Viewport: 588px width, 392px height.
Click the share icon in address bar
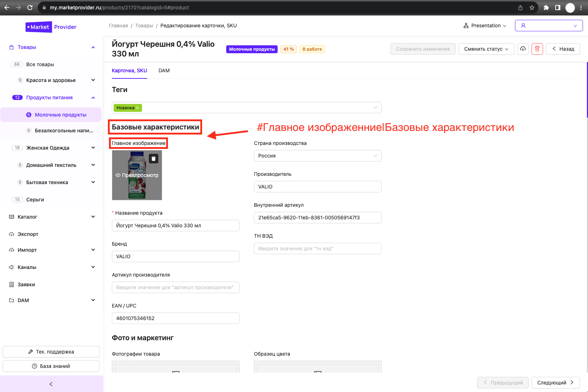[x=520, y=8]
